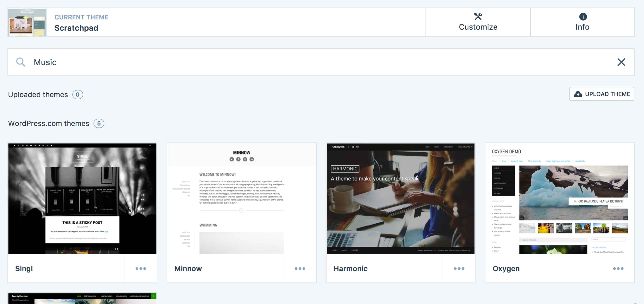Screen dimensions: 644x304
Task: Open the Harmonic theme options ellipsis
Action: [459, 269]
